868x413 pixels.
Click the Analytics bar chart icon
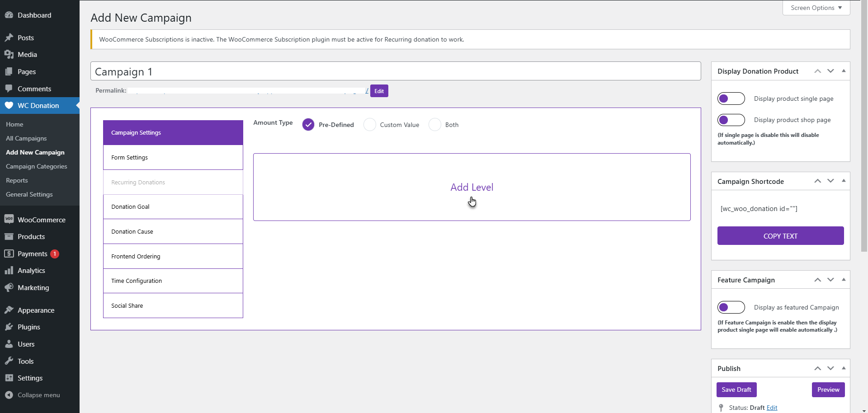[9, 271]
